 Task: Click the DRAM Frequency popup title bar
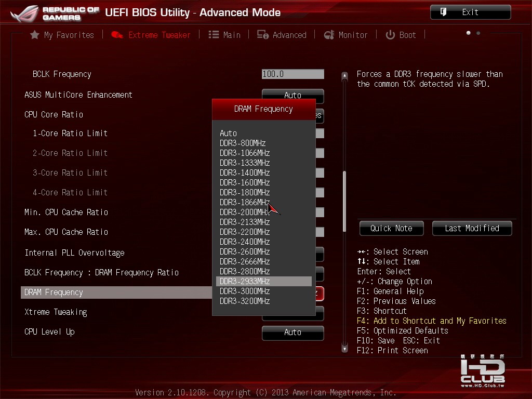point(263,109)
